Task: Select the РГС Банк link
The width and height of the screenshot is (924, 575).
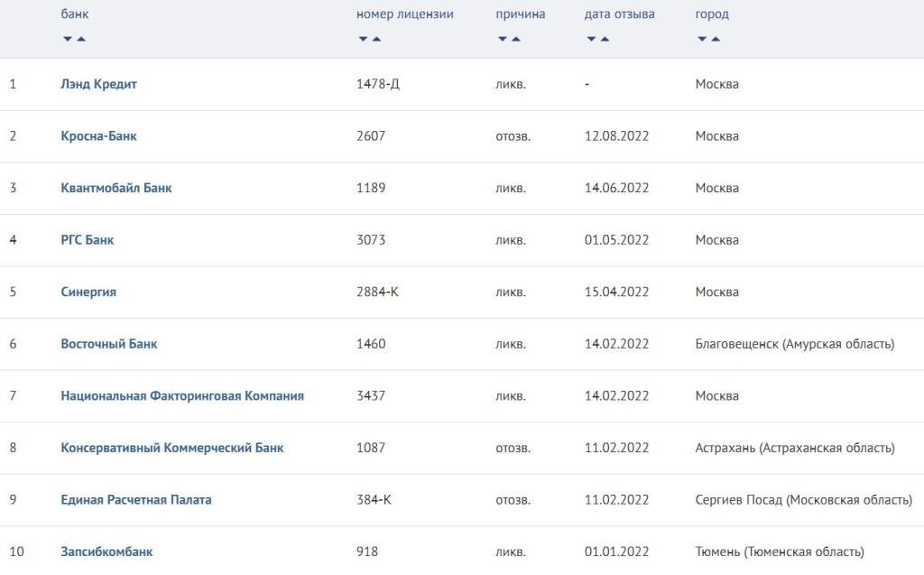Action: [88, 240]
